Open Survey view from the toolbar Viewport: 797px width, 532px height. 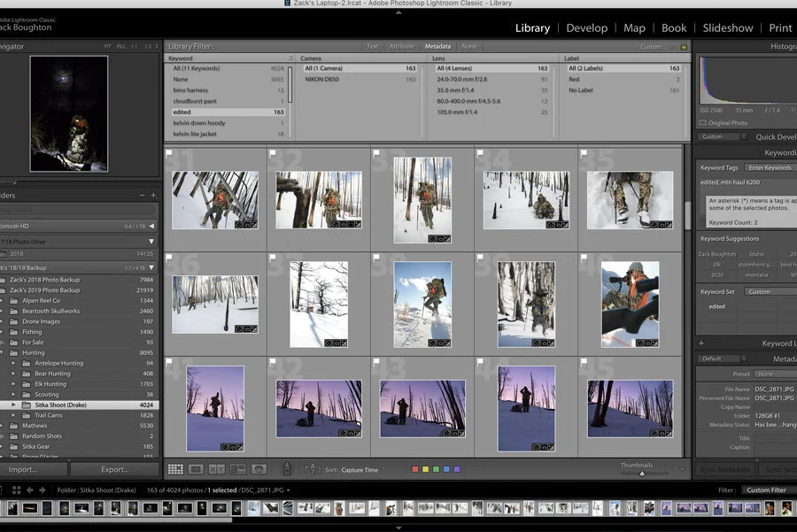coord(238,469)
